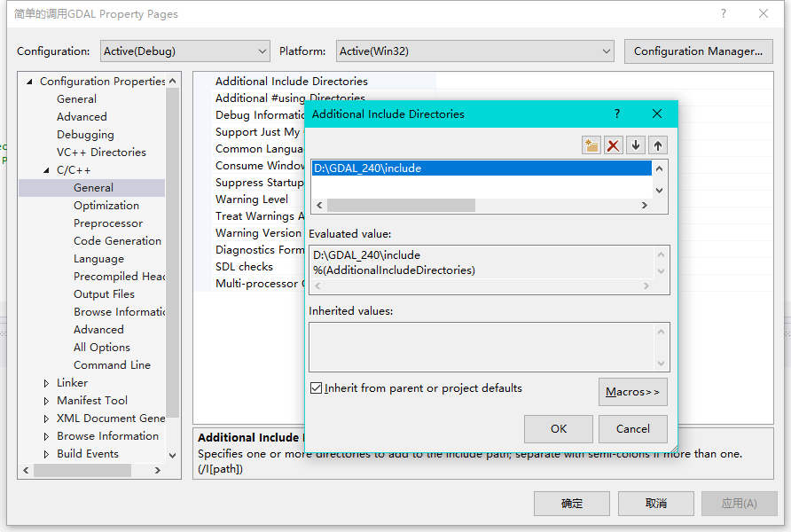Open the Configuration dropdown

(x=185, y=51)
